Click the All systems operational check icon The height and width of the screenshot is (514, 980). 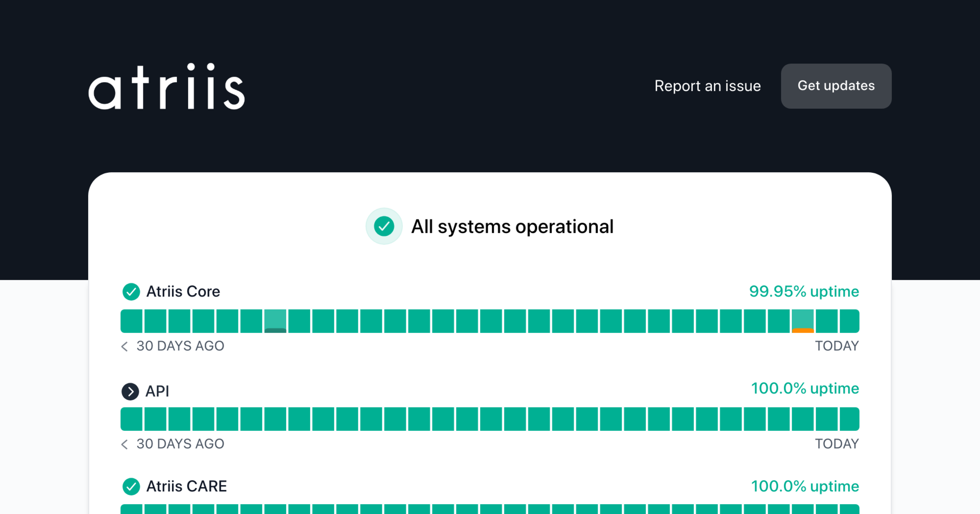(384, 226)
